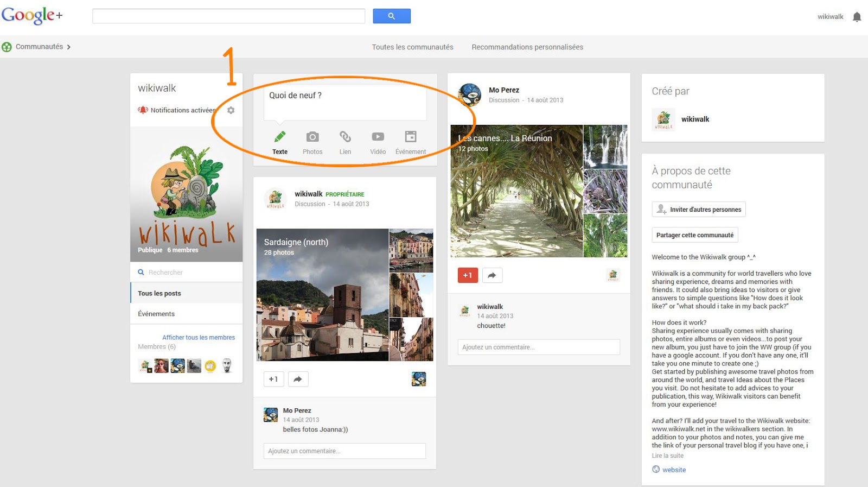Open the waterfall thumbnail in Réunion album
This screenshot has height=487, width=868.
(x=605, y=147)
